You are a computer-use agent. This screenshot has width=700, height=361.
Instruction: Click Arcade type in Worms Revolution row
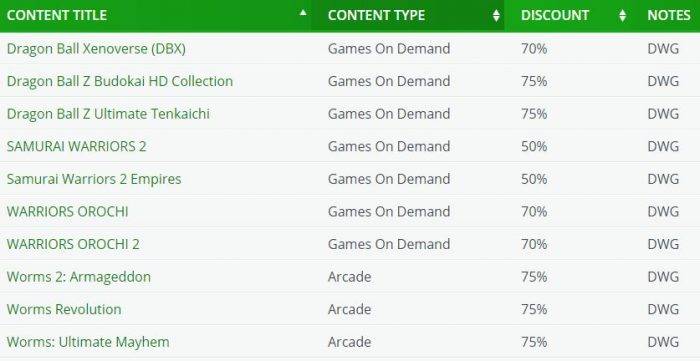coord(350,309)
